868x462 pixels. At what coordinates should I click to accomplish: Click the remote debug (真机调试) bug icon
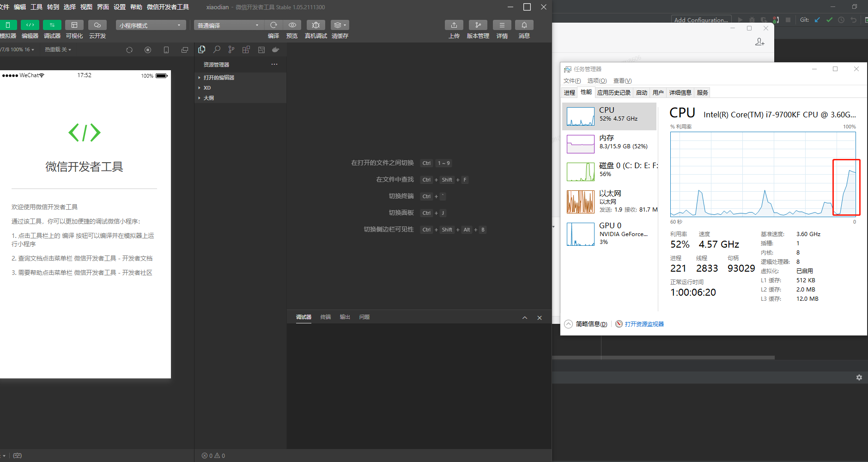pos(316,25)
